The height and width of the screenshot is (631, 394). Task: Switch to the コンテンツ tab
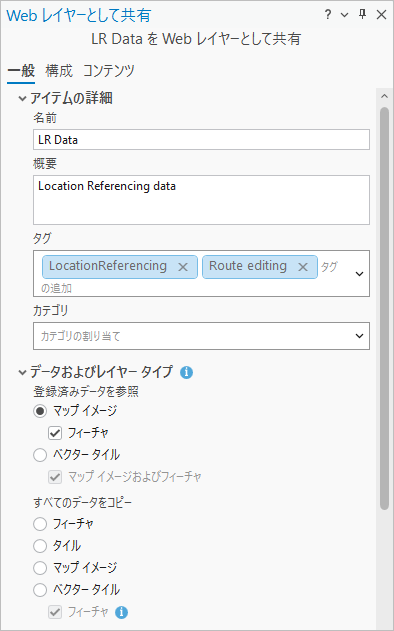pyautogui.click(x=108, y=71)
